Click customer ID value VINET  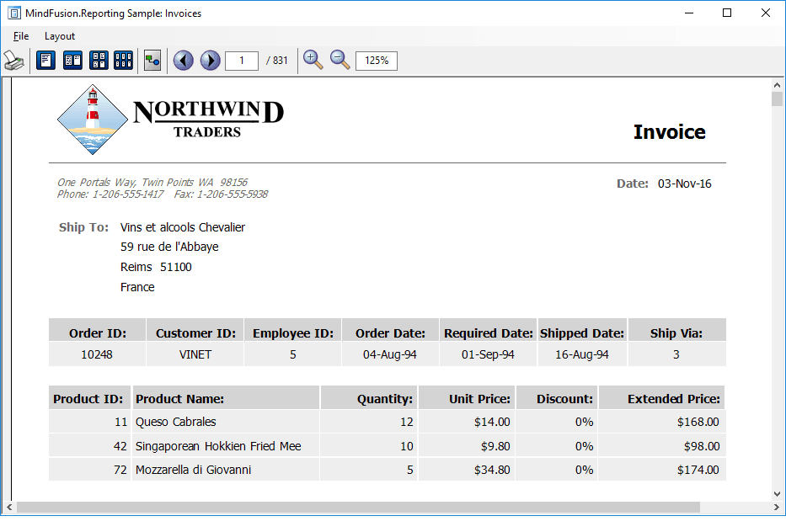tap(195, 354)
